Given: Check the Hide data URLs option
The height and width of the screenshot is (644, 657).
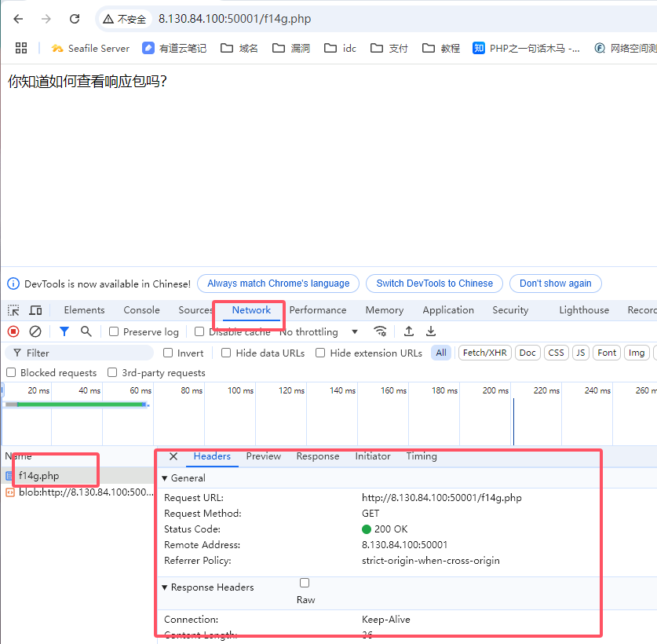Looking at the screenshot, I should [227, 353].
